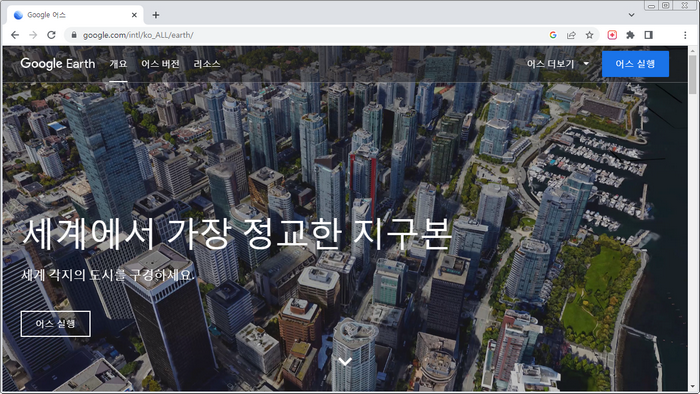Open tab search dropdown arrow
700x394 pixels.
tap(631, 15)
